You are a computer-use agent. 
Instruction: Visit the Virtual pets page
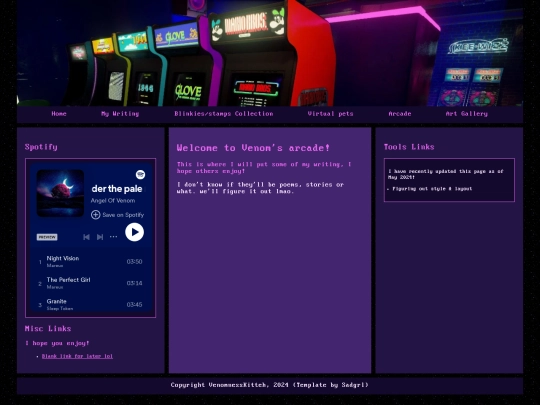(330, 114)
